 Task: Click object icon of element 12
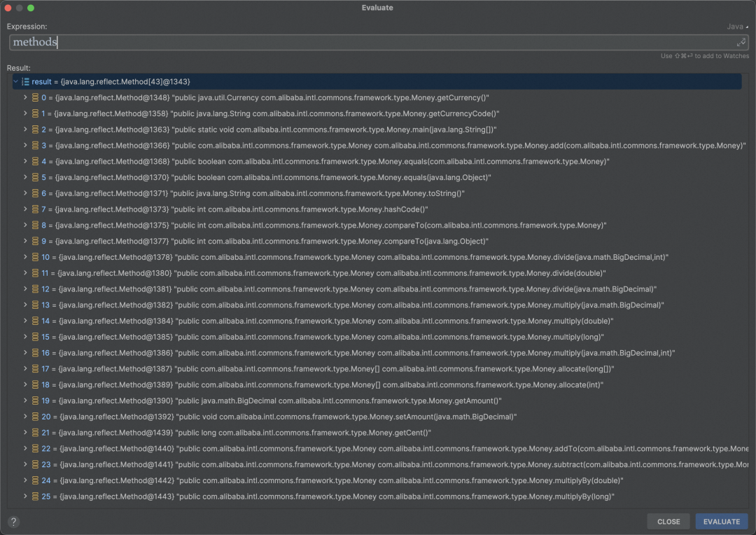coord(35,289)
